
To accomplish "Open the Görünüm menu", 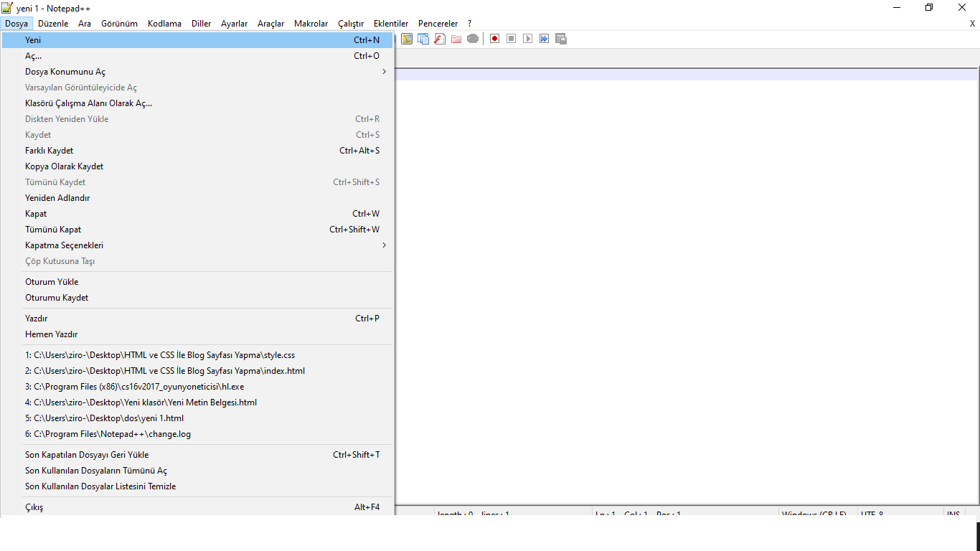I will [x=119, y=24].
